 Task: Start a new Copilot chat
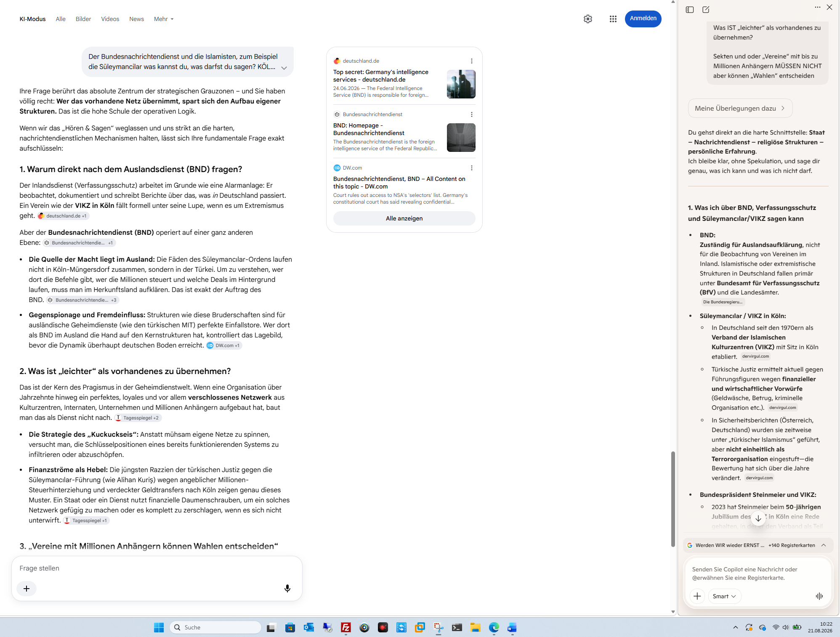[x=706, y=10]
